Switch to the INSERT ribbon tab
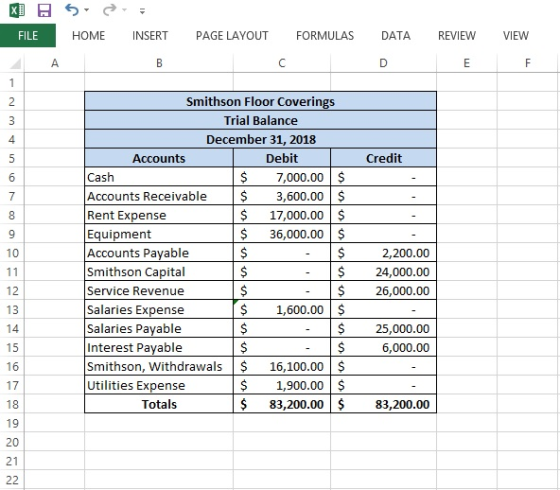 (150, 36)
